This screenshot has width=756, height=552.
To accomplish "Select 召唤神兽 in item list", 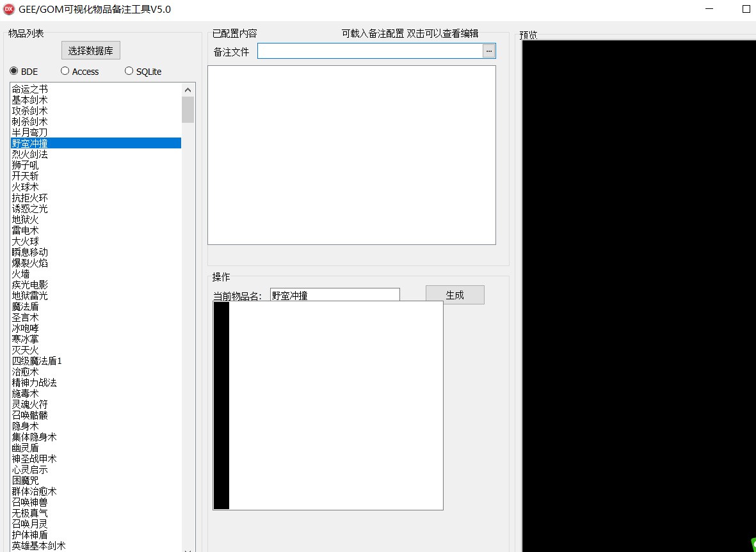I will (96, 502).
